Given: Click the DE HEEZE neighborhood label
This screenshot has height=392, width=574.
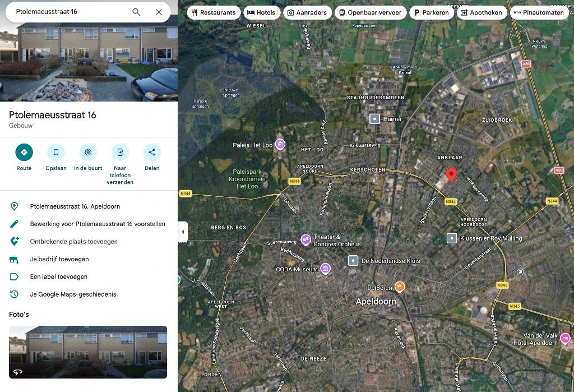Looking at the screenshot, I should (313, 359).
